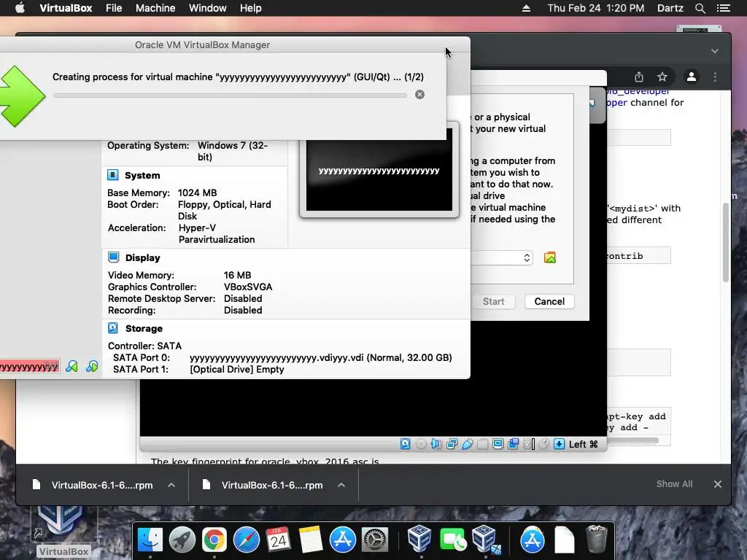Open the Trash in the Dock
This screenshot has height=560, width=747.
tap(596, 539)
